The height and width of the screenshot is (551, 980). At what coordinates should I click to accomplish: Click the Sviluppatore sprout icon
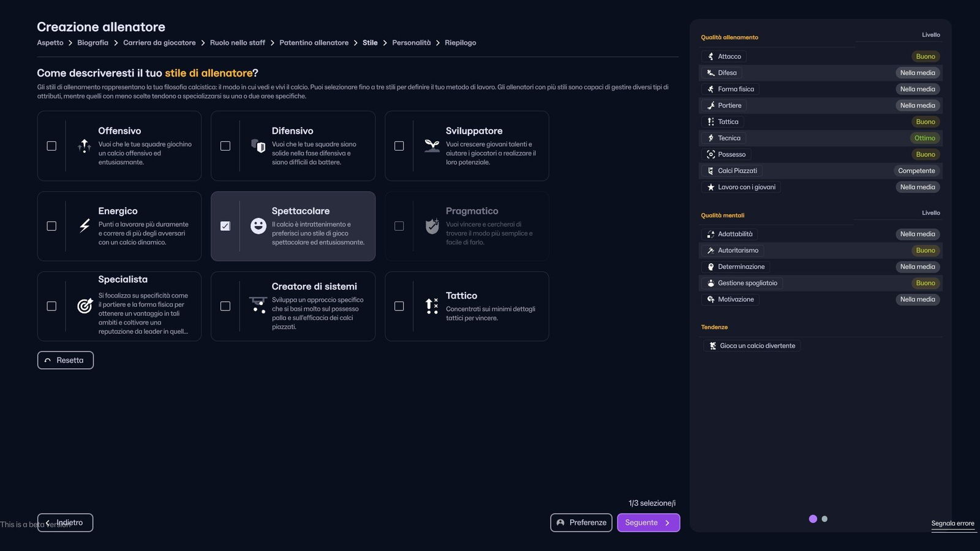click(432, 146)
